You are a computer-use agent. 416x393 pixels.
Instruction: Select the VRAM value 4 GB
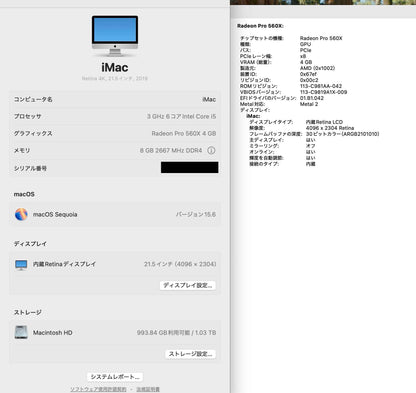[x=306, y=62]
